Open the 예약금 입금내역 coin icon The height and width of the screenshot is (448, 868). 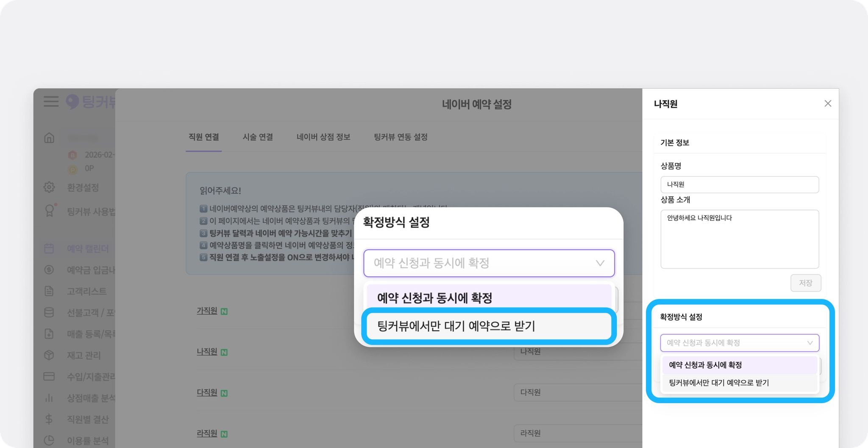point(49,270)
